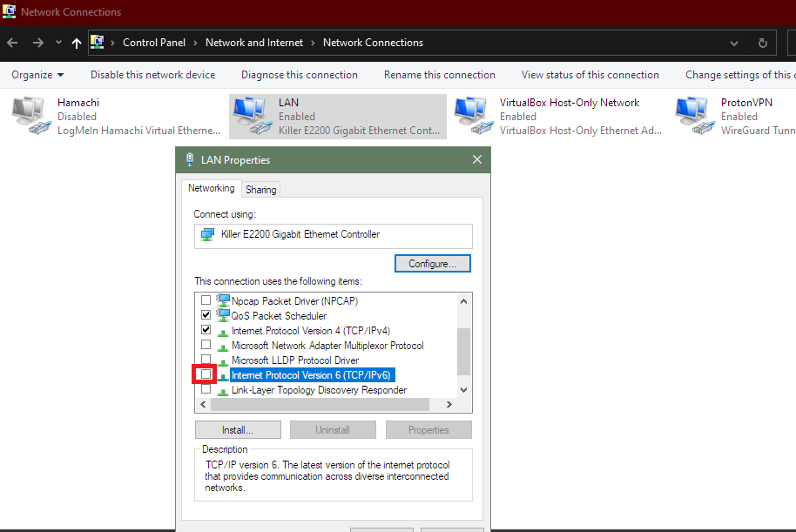Screen dimensions: 796x532
Task: Click the Control Panel icon in address bar
Action: [x=97, y=42]
